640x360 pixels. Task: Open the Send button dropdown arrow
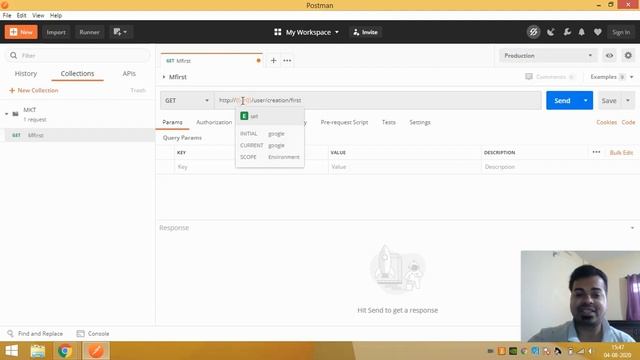(585, 100)
